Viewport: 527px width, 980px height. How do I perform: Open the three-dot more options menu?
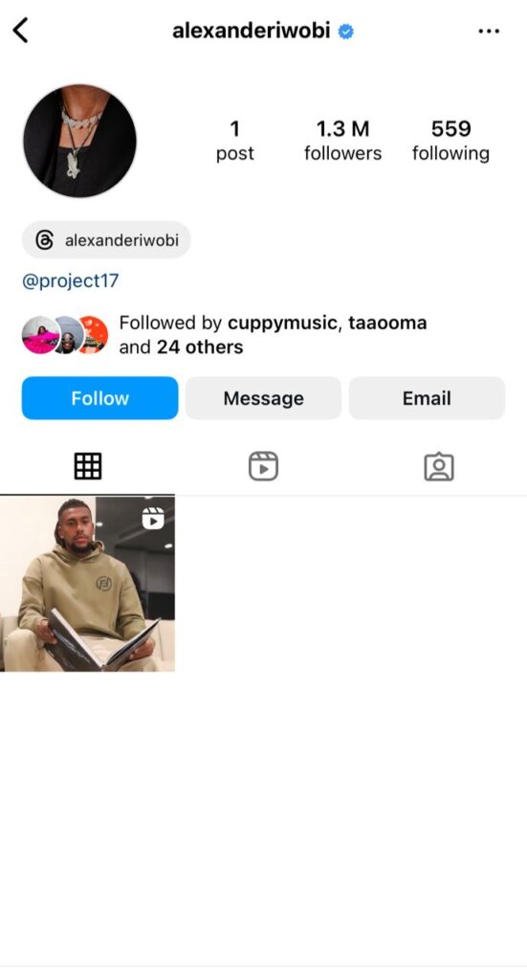tap(489, 31)
